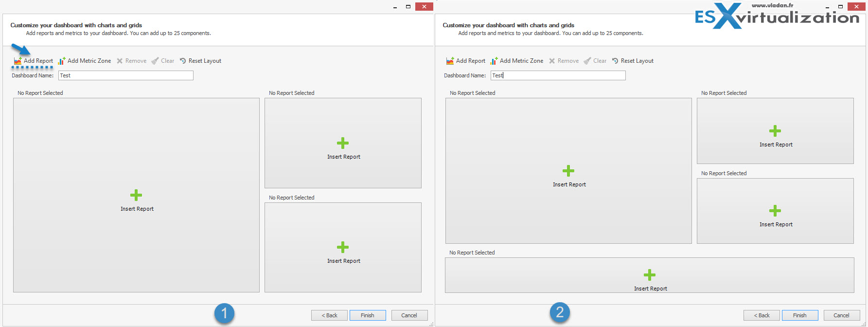The width and height of the screenshot is (868, 327).
Task: Click Finish button in left window
Action: (368, 315)
